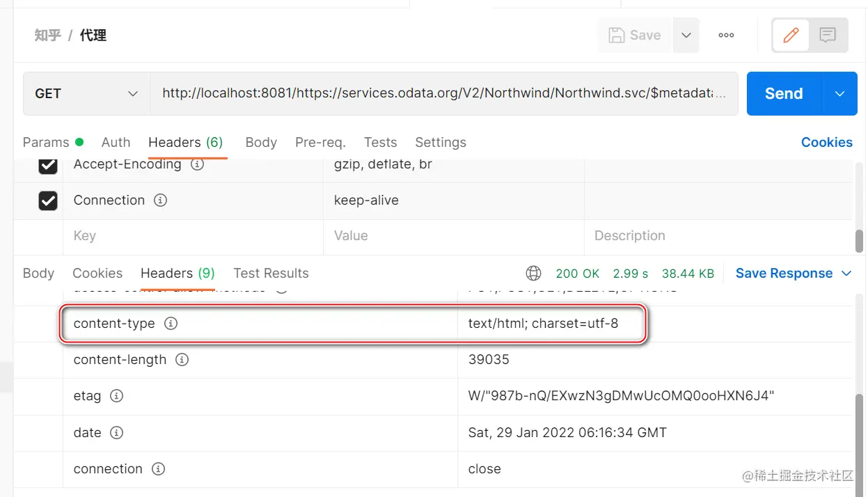This screenshot has height=497, width=868.
Task: Open the response Cookies tab
Action: pos(97,274)
